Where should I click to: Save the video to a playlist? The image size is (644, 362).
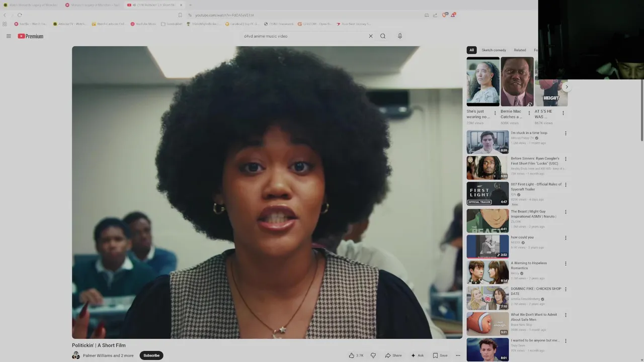[440, 355]
